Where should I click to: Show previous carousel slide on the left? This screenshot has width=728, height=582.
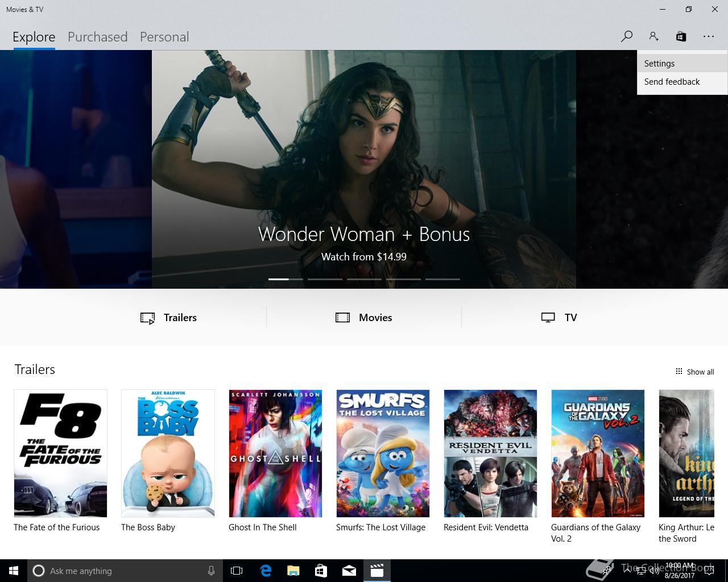coord(76,169)
